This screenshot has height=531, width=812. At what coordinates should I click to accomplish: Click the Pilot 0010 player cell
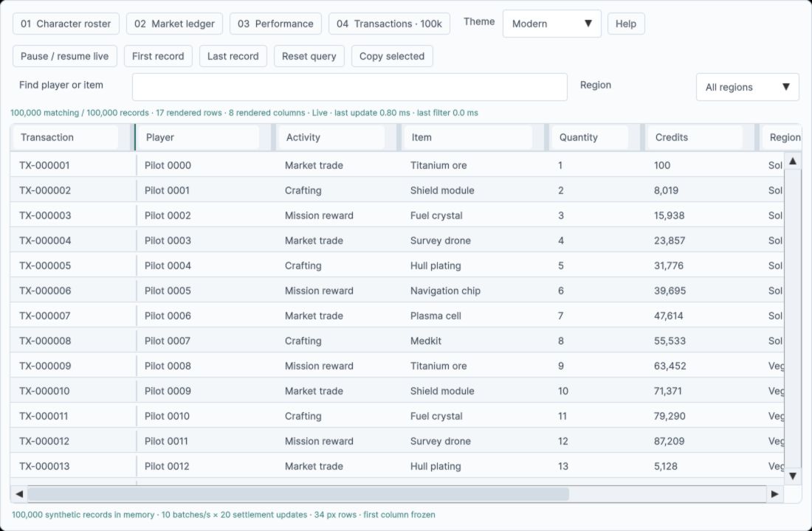tap(206, 416)
